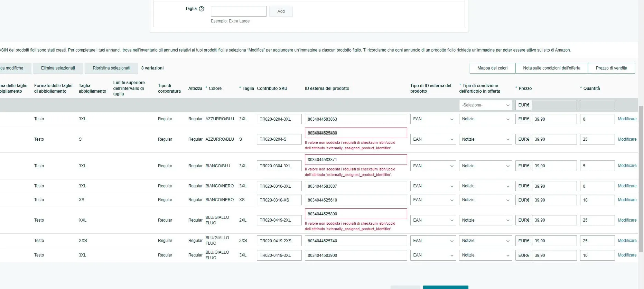Click the ID field containing 8034044583871
The height and width of the screenshot is (289, 644).
coord(356,160)
